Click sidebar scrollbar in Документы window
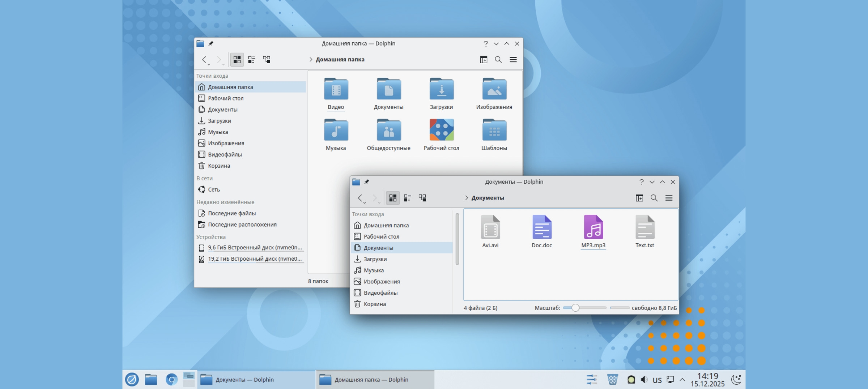Viewport: 868px width, 389px height. point(457,239)
